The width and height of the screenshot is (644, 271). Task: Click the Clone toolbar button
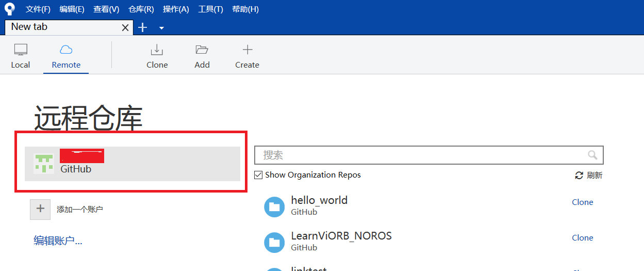(157, 57)
